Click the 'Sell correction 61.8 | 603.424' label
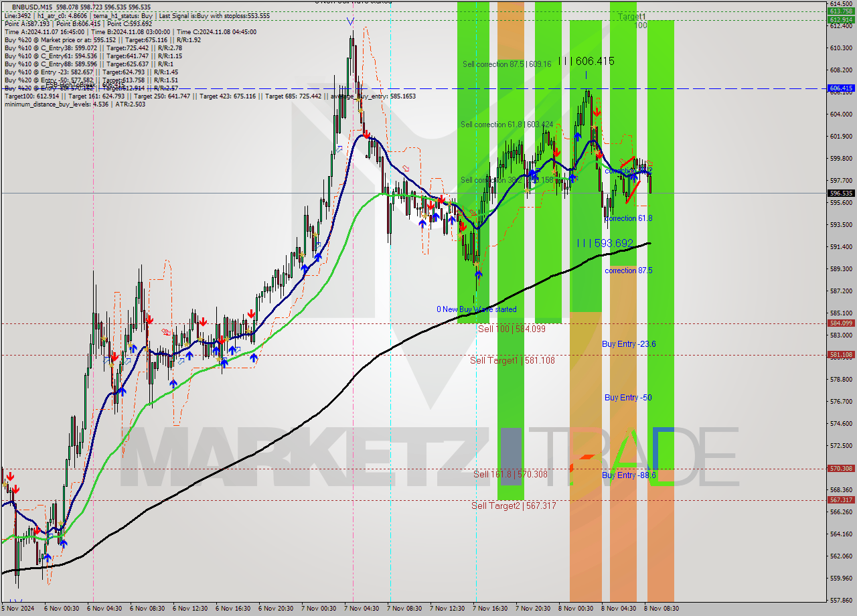The height and width of the screenshot is (616, 857). coord(507,125)
